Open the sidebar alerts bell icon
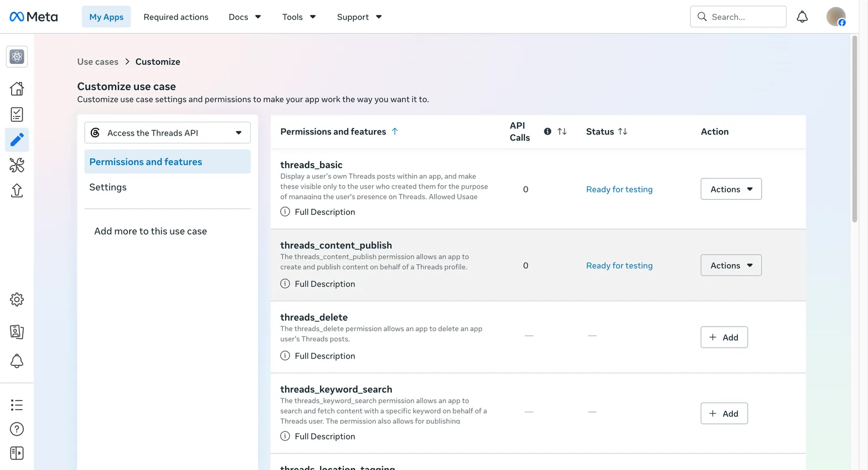 pyautogui.click(x=17, y=361)
